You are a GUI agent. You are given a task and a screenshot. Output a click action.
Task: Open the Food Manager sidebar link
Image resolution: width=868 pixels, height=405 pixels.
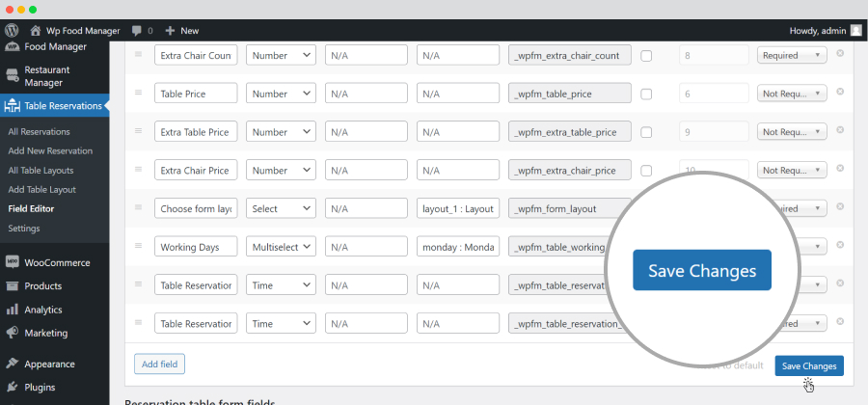coord(55,46)
